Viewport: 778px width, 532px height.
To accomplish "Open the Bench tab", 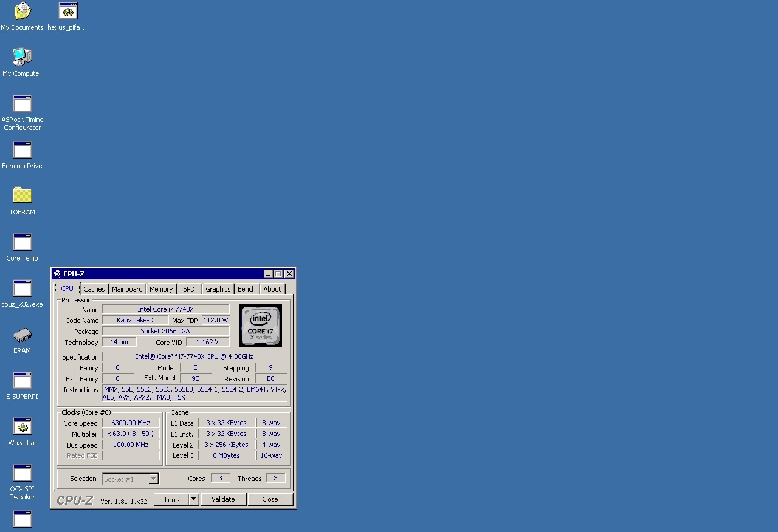I will pyautogui.click(x=247, y=289).
